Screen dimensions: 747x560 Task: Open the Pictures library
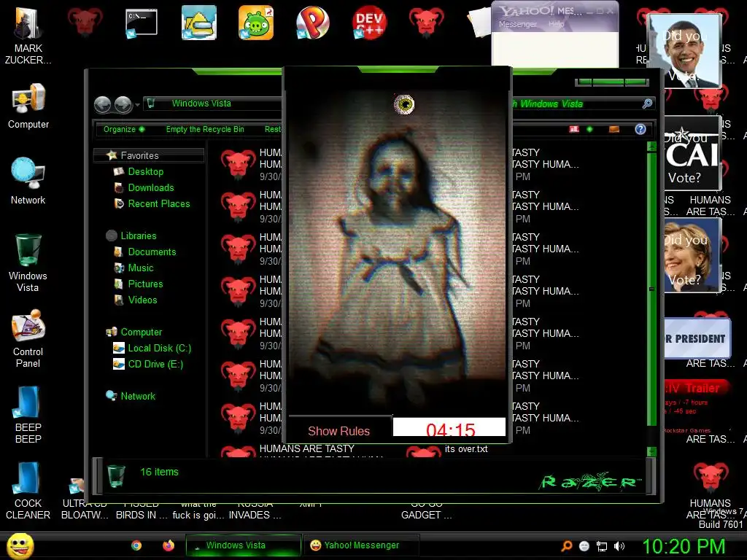(145, 284)
